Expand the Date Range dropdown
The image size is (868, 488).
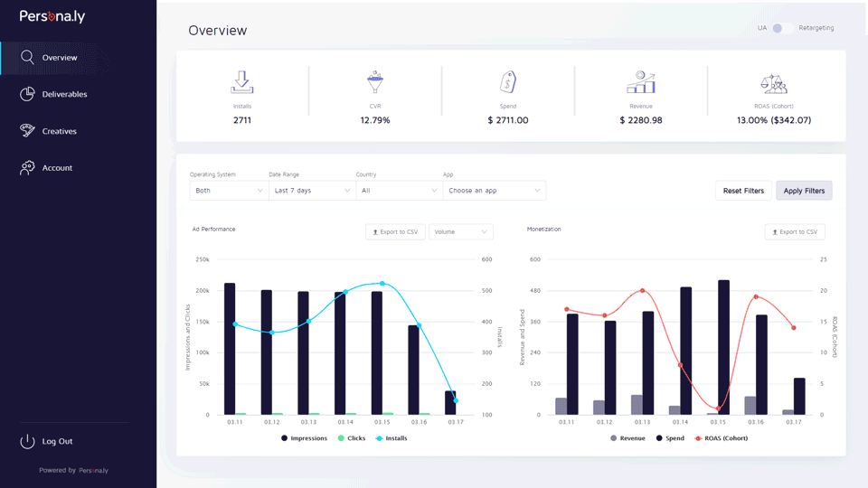(x=312, y=191)
